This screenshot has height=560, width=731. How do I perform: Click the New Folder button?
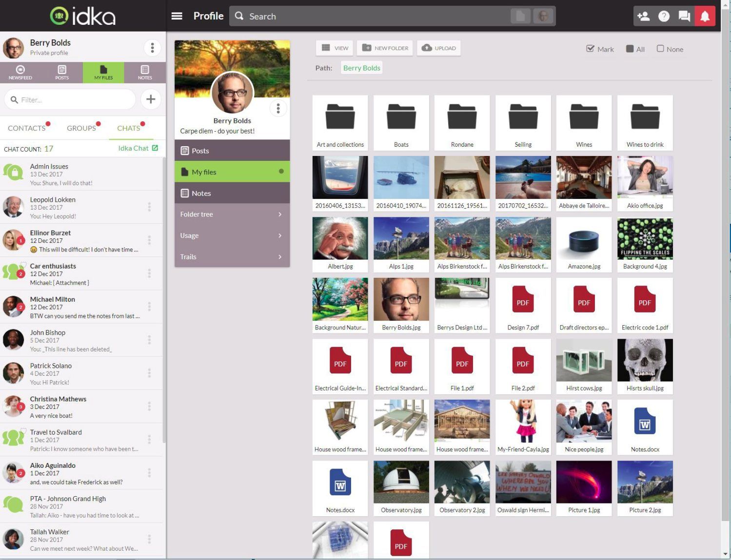(385, 48)
